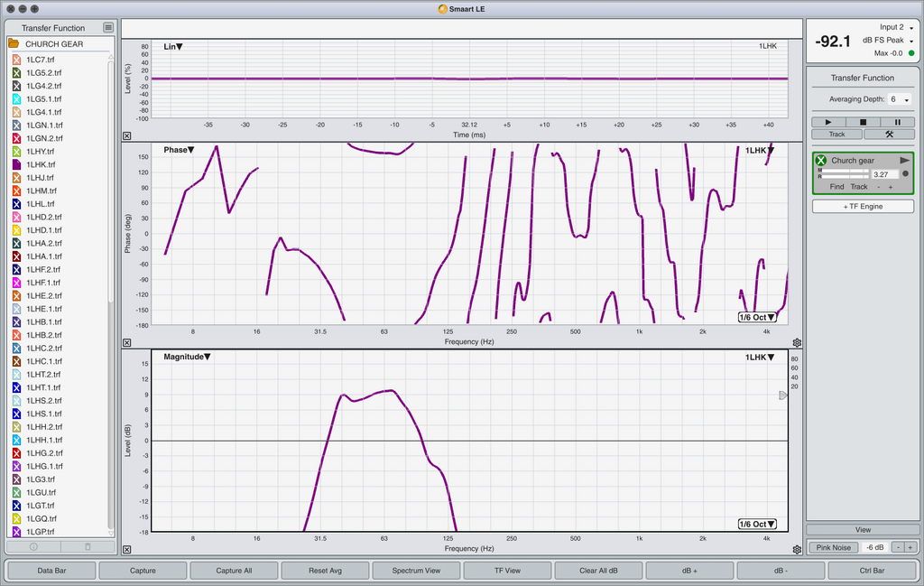Open the Averaging Depth dropdown
The width and height of the screenshot is (924, 586).
click(x=900, y=99)
